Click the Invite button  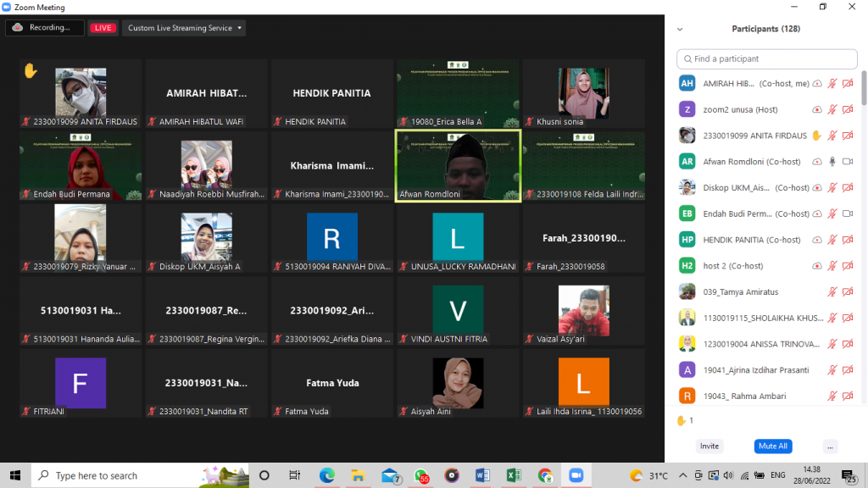(709, 446)
